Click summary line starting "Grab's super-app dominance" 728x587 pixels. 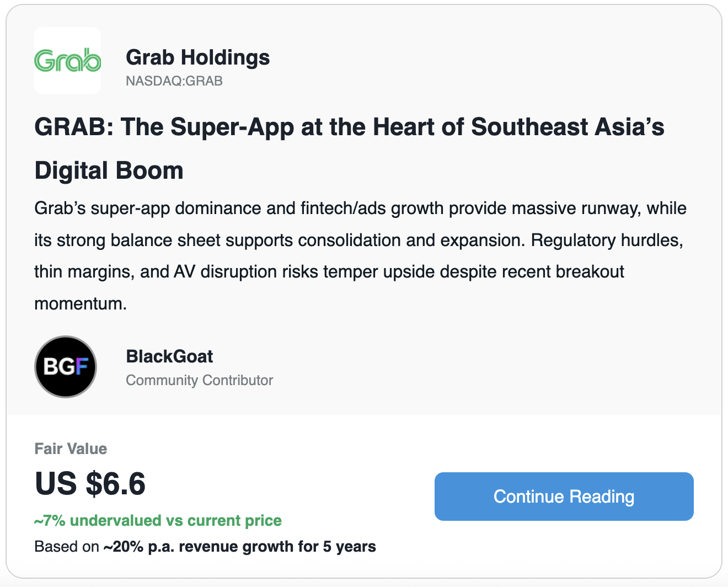[x=360, y=209]
